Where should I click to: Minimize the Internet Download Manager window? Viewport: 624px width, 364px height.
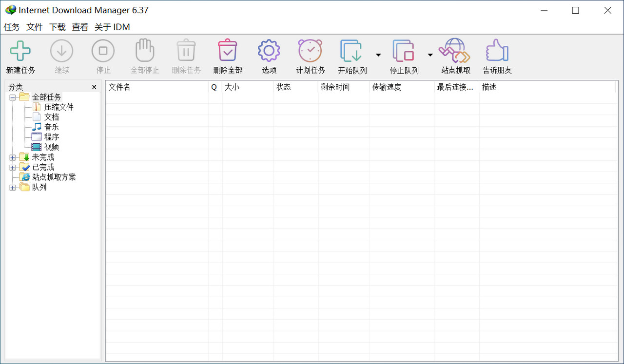pos(544,10)
